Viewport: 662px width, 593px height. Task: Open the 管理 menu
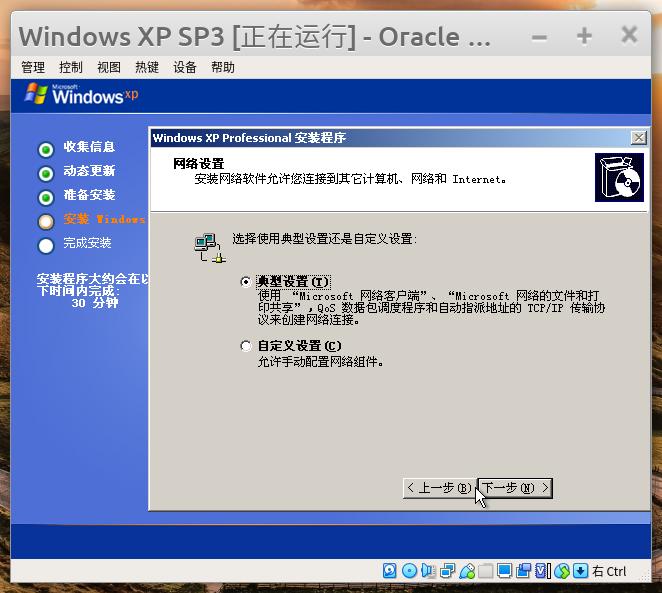pos(33,67)
